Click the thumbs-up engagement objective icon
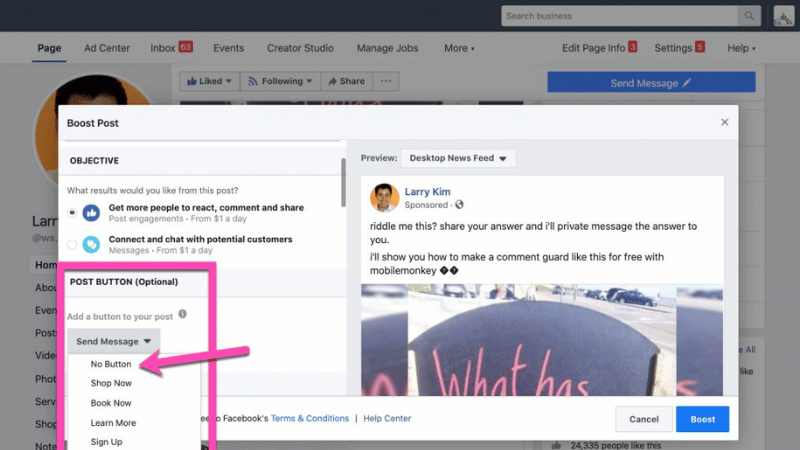 pos(91,213)
